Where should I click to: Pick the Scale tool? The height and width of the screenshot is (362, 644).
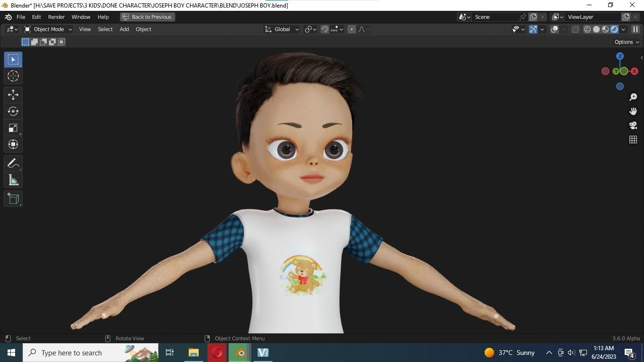[13, 128]
